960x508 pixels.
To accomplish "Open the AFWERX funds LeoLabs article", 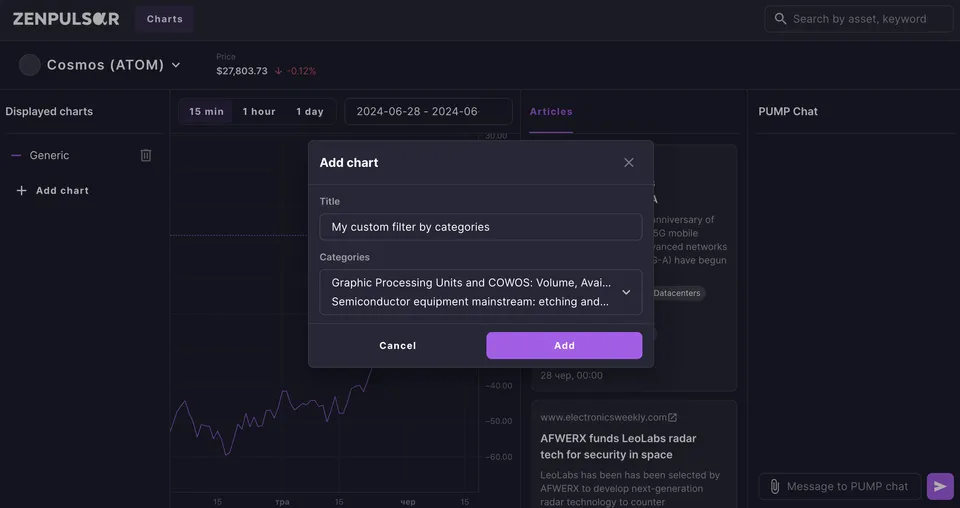I will click(x=618, y=446).
